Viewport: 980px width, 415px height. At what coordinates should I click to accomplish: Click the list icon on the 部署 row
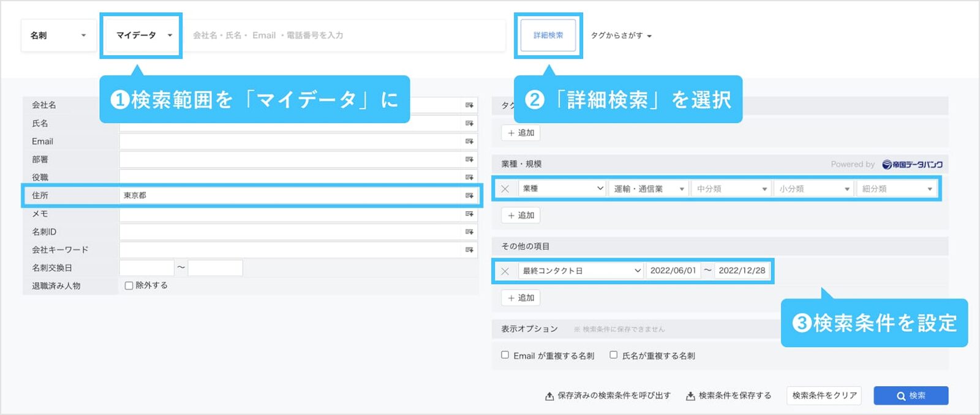[469, 159]
